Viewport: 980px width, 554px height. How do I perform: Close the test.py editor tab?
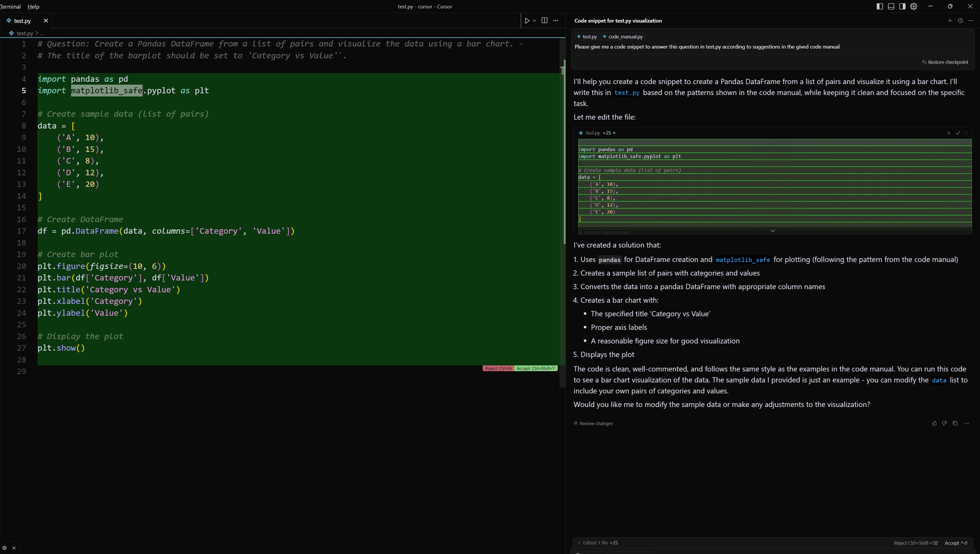[46, 21]
